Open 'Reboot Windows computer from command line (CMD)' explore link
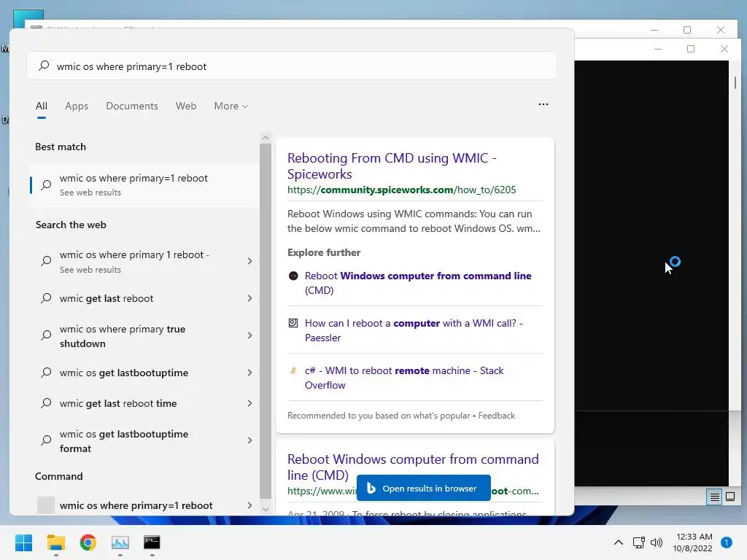 click(418, 283)
